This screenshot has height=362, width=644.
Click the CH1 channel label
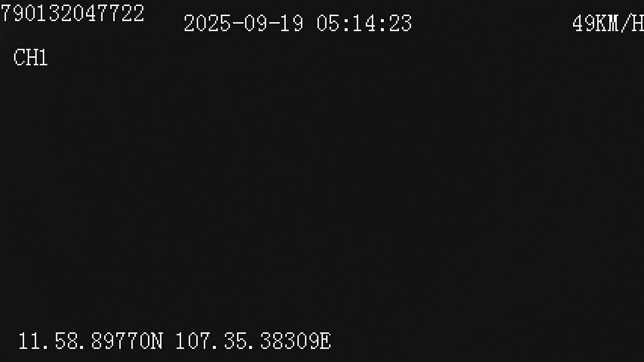(x=30, y=58)
